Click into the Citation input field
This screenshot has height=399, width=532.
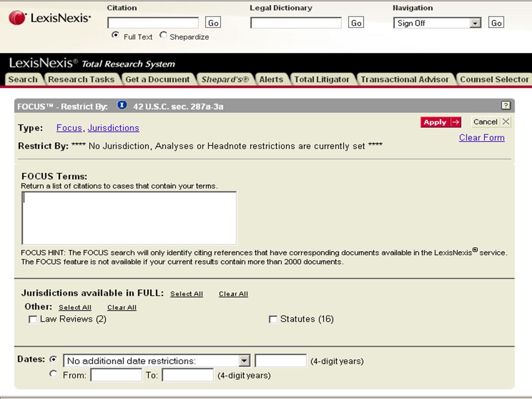(x=153, y=23)
